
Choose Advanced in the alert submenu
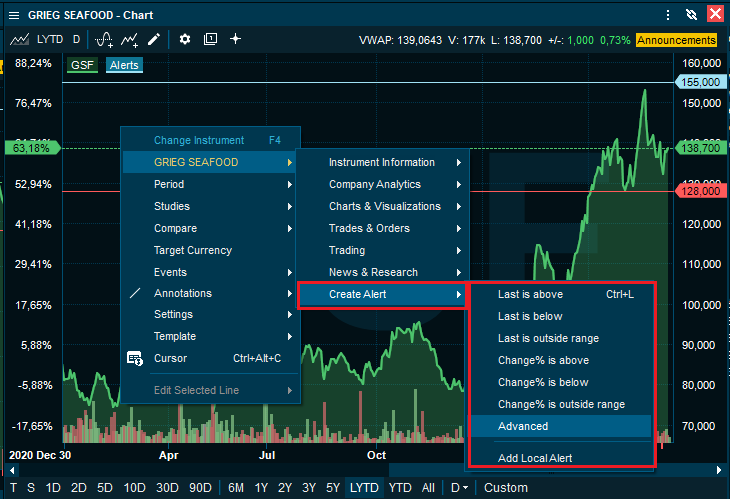pos(523,426)
